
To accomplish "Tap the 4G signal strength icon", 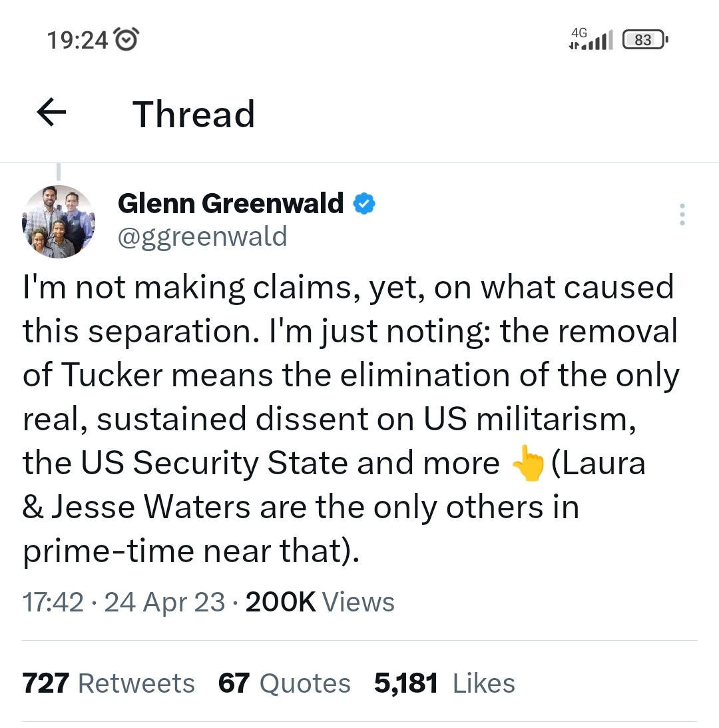I will (x=590, y=40).
